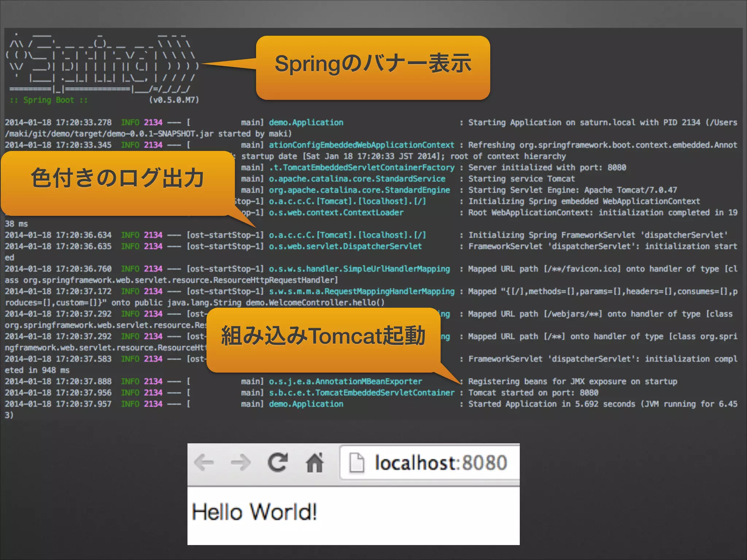Select 'Initializing Spring embedded WebApplicationContext' message
747x560 pixels.
point(584,201)
